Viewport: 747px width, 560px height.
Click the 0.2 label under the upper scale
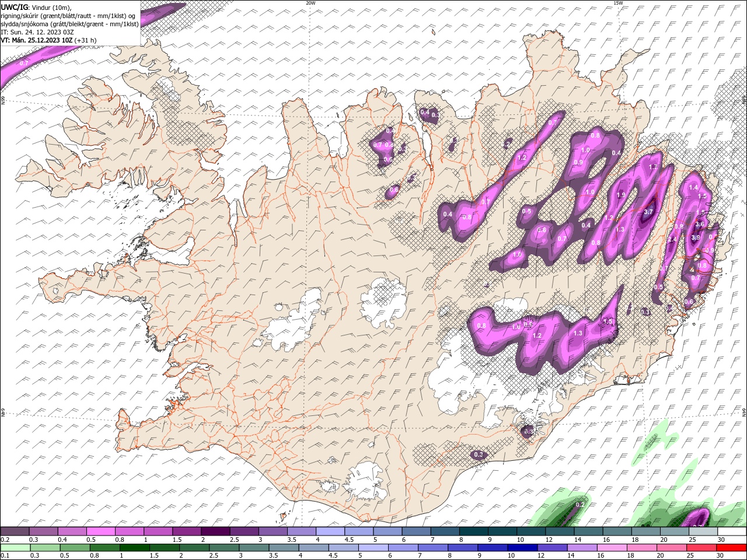coord(5,540)
